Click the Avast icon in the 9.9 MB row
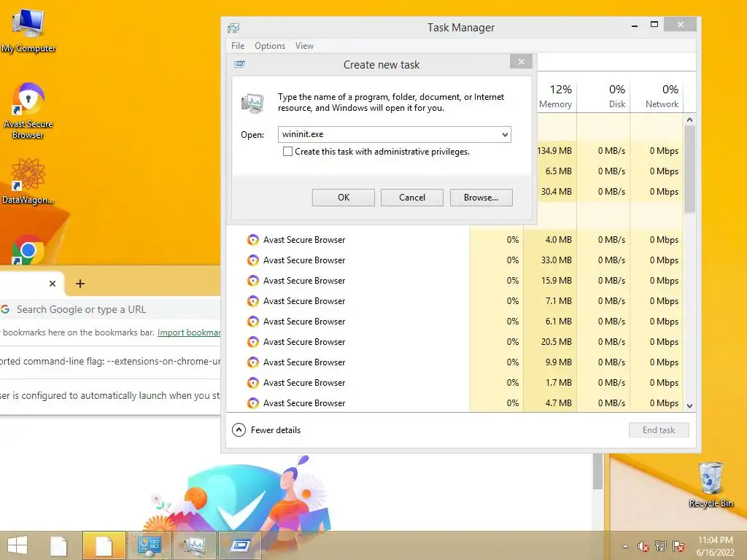747x560 pixels. click(253, 362)
